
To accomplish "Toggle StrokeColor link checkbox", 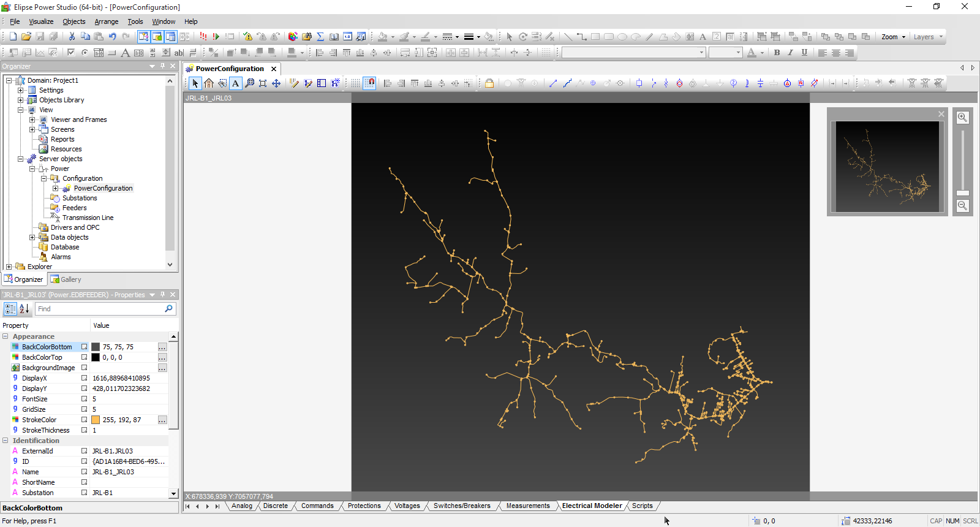I will pos(85,420).
